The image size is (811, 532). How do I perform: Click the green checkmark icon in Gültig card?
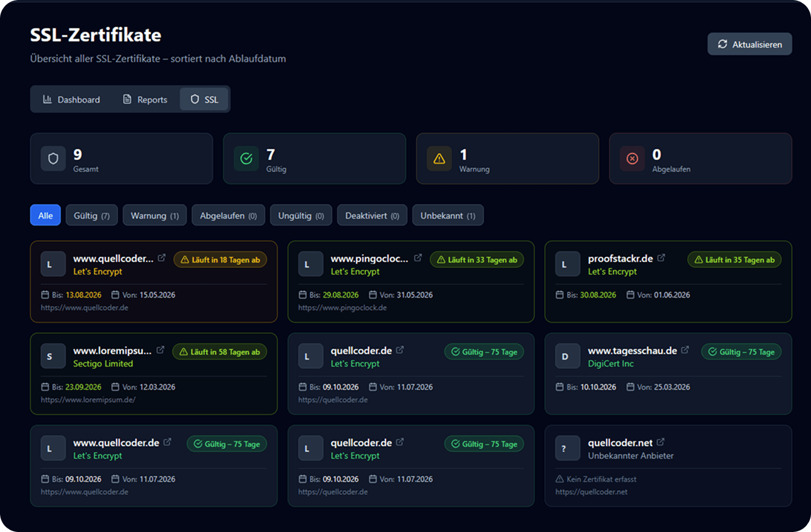(246, 159)
